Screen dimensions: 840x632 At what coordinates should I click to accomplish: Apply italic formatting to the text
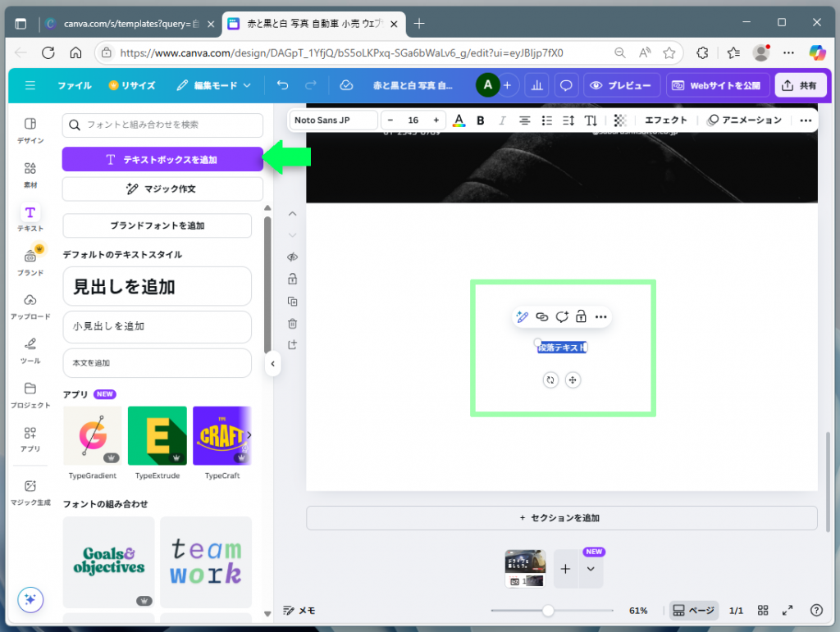coord(501,120)
